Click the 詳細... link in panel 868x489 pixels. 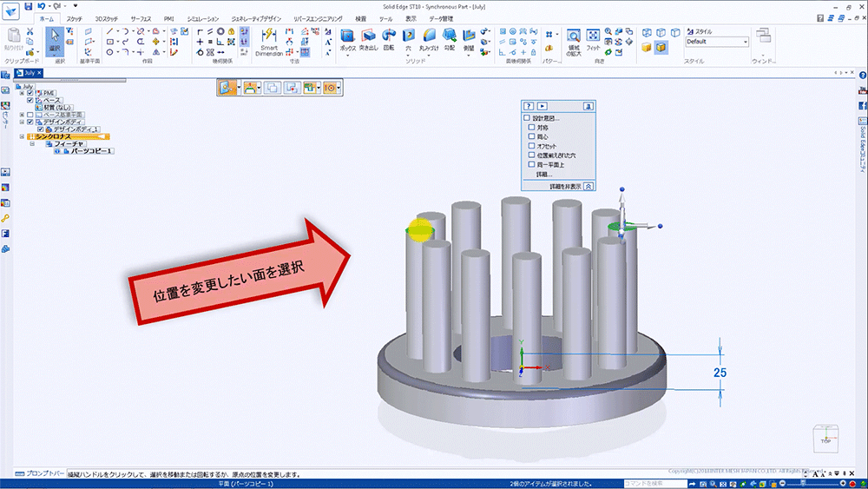(x=544, y=175)
